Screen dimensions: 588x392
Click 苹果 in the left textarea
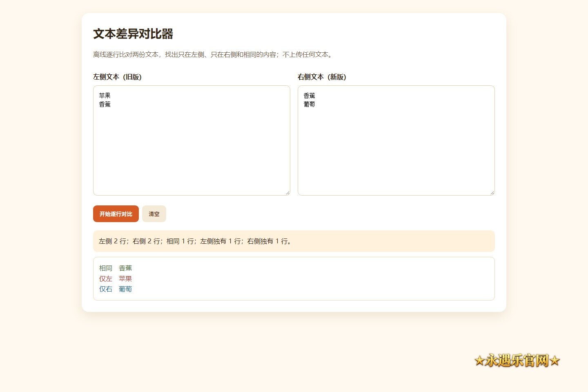point(105,96)
